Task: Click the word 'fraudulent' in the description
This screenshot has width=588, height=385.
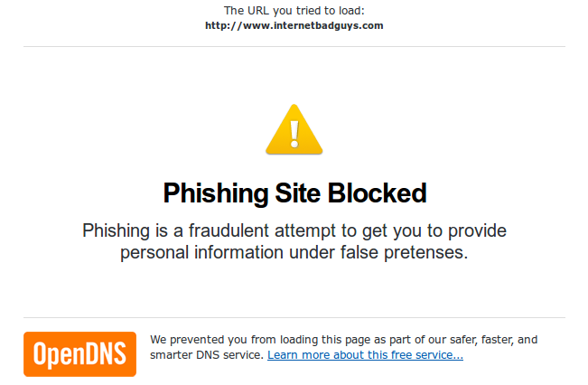Action: click(229, 230)
